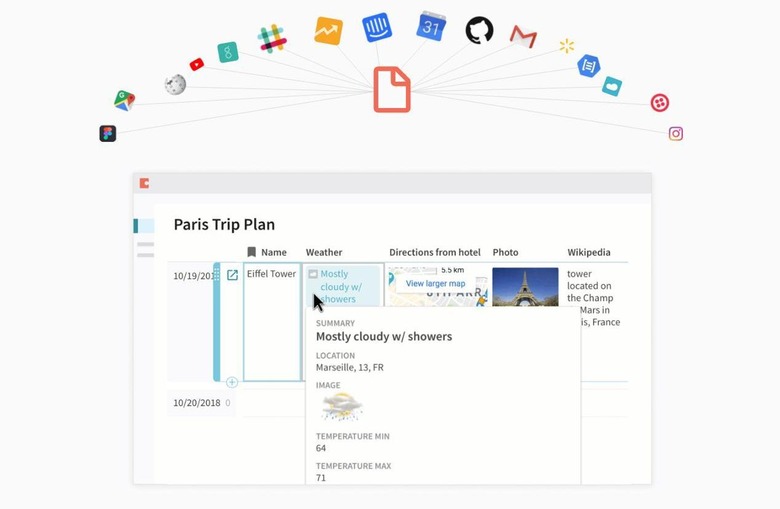Image resolution: width=780 pixels, height=509 pixels.
Task: Click the Mostly cloudy w/ showers cell
Action: (343, 285)
